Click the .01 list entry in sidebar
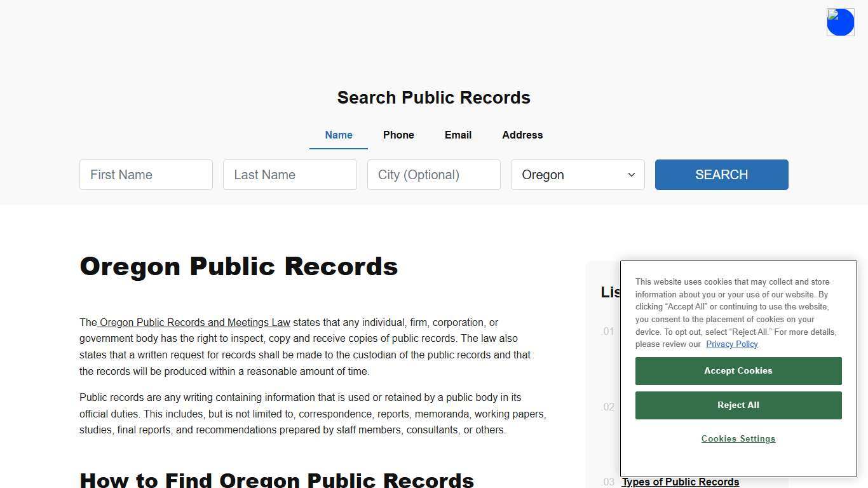The image size is (868, 488). pos(607,332)
